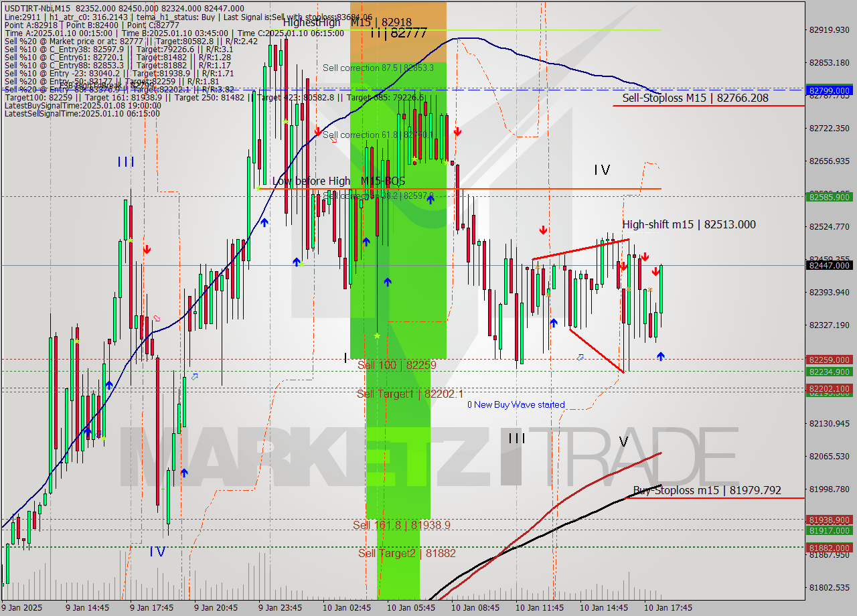This screenshot has width=857, height=616.
Task: Click the 9 Jan 2025 time axis label
Action: click(21, 608)
